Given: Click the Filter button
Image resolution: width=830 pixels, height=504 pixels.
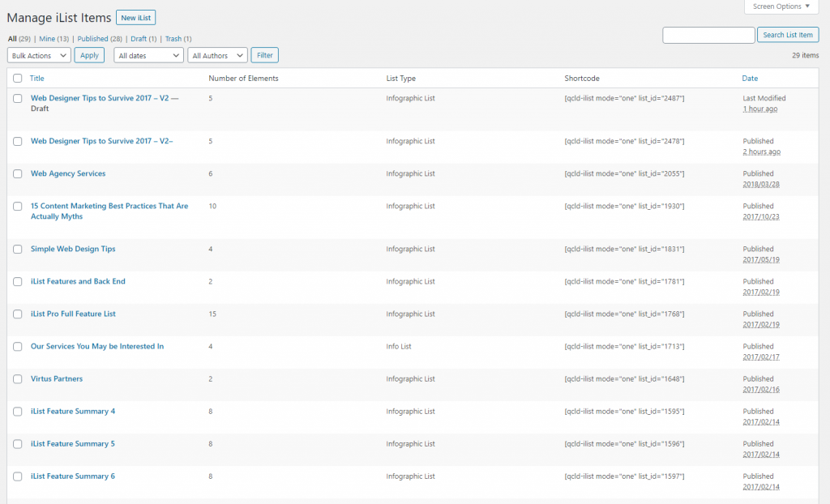Looking at the screenshot, I should [264, 54].
